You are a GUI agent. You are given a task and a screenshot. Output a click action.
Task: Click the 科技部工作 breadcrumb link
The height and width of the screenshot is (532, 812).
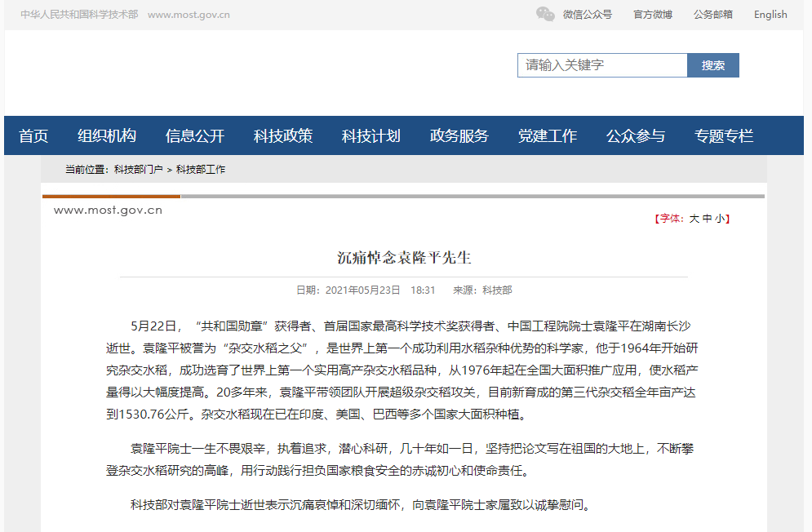tap(201, 170)
